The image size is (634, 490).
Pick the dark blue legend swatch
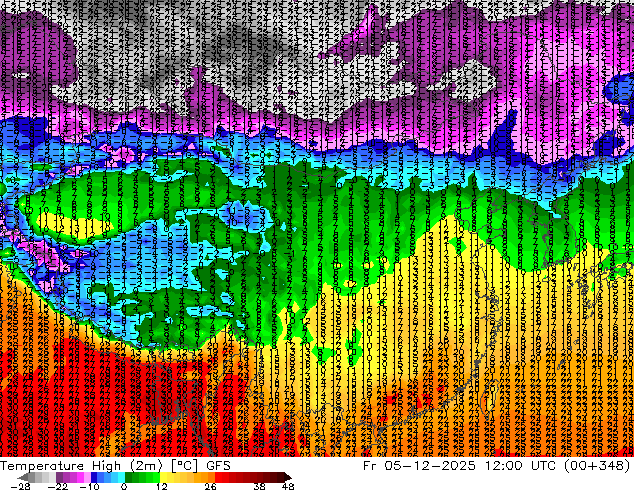tap(94, 477)
